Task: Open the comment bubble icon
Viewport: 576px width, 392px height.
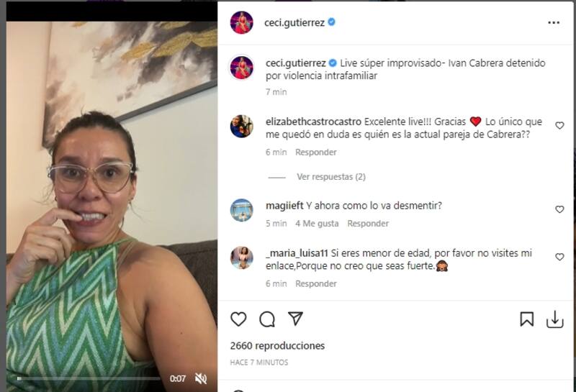Action: point(267,319)
